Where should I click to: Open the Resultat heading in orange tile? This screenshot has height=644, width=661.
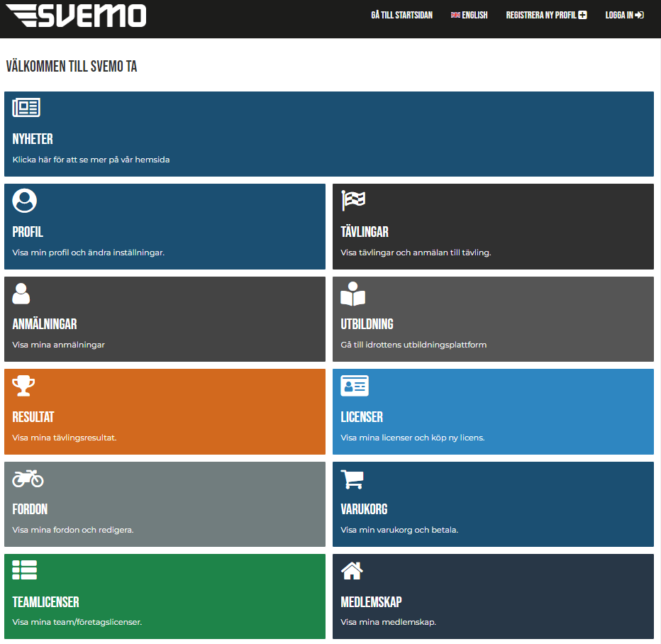pyautogui.click(x=33, y=417)
